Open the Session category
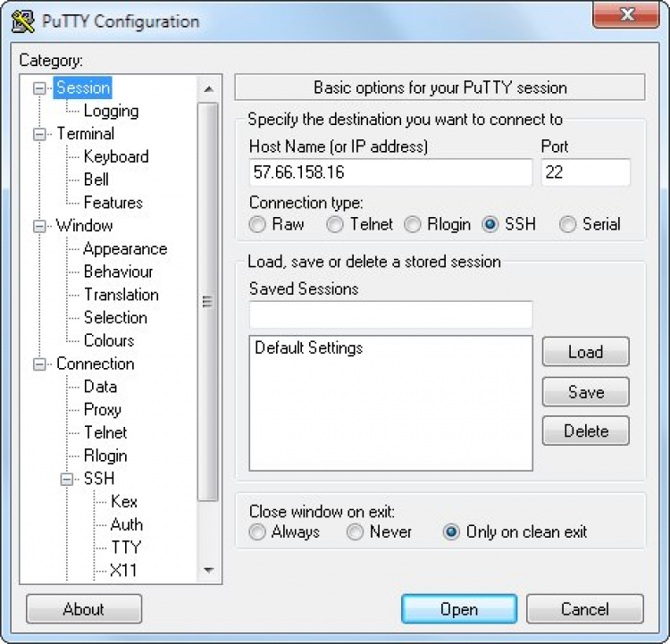 [83, 88]
